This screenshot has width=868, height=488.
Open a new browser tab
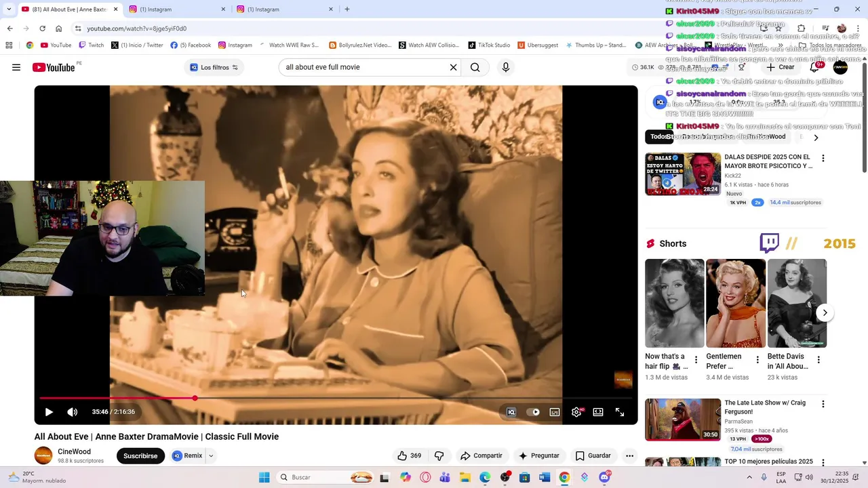pyautogui.click(x=347, y=9)
